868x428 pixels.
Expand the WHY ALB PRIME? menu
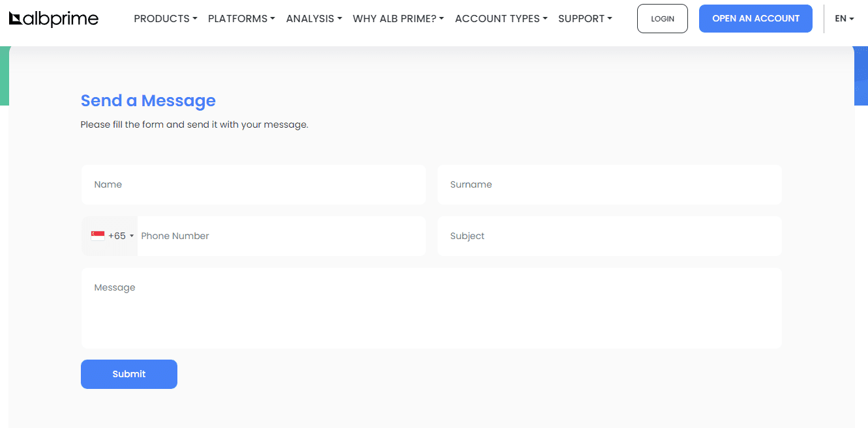coord(398,19)
